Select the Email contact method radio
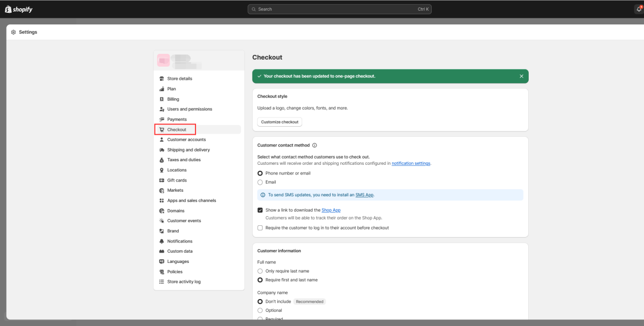This screenshot has width=644, height=326. point(260,182)
